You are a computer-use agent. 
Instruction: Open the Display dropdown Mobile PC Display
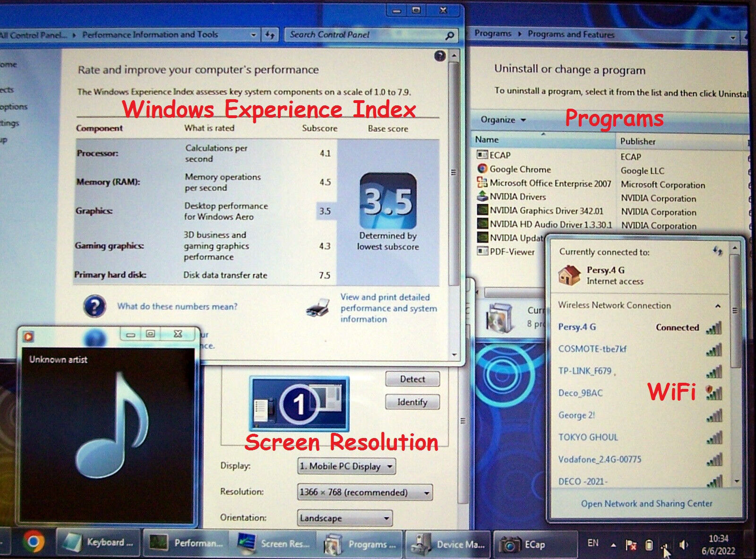pyautogui.click(x=346, y=466)
